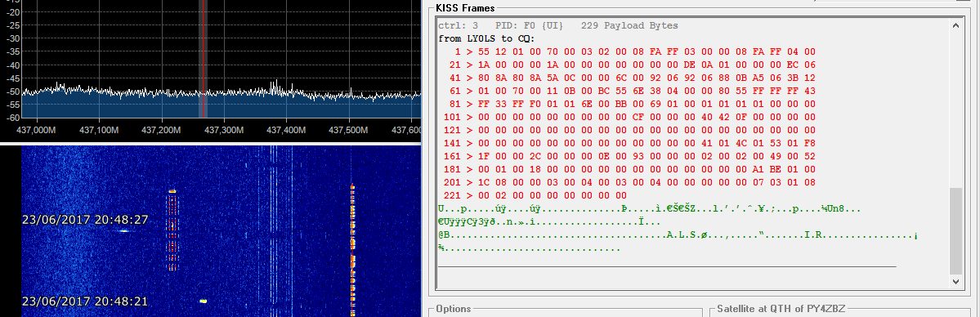Click the 20:48:27 waterfall timestamp
The height and width of the screenshot is (317, 980).
click(85, 220)
